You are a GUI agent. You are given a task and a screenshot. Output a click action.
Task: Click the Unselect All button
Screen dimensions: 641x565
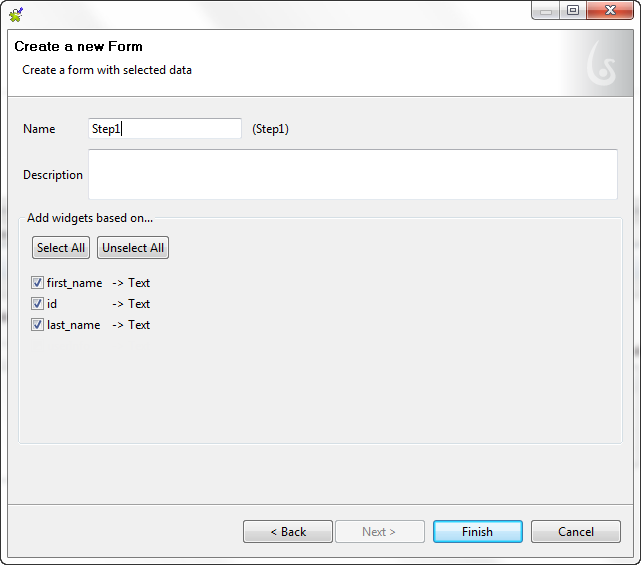click(133, 248)
